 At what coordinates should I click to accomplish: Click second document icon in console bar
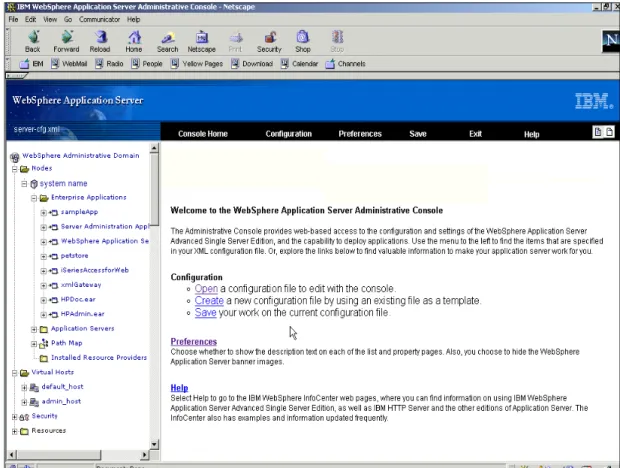(610, 132)
